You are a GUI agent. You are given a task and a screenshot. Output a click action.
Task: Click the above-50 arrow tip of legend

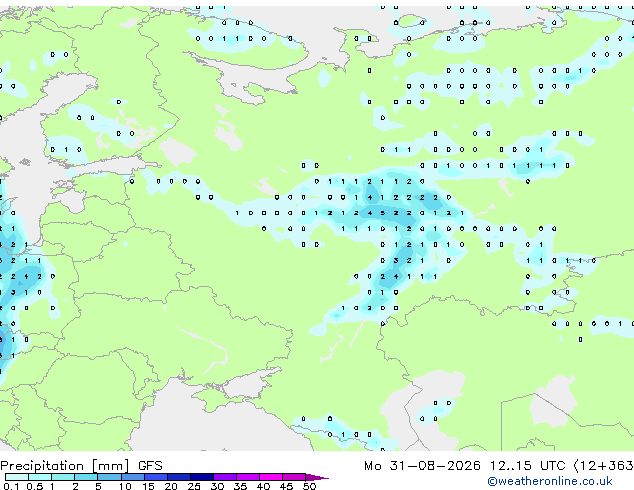[x=317, y=477]
